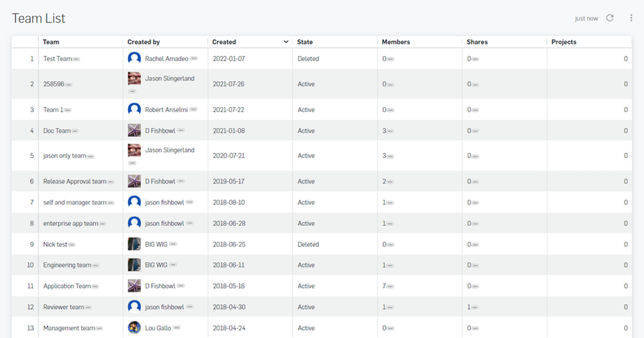Screen dimensions: 644x338
Task: Click Rachel Amadeo's avatar icon
Action: click(x=134, y=58)
